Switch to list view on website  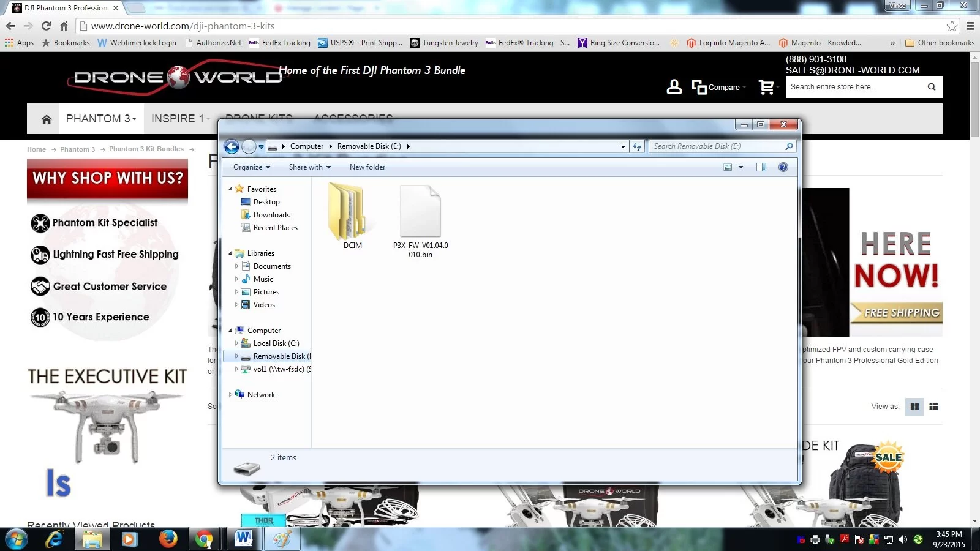(933, 407)
